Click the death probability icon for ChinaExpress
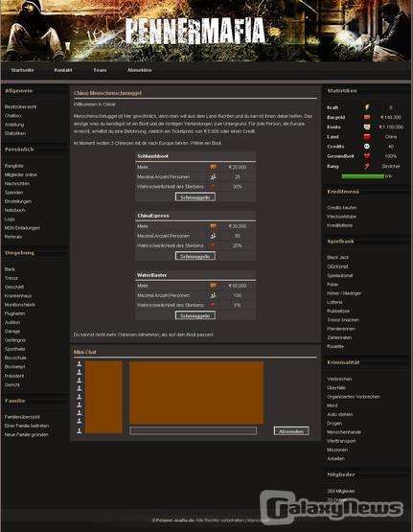 click(213, 245)
